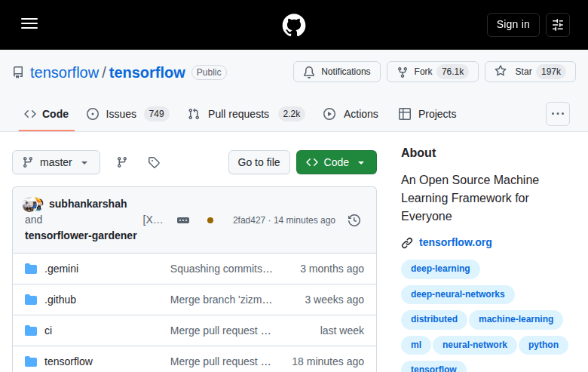Image resolution: width=588 pixels, height=372 pixels.
Task: Switch to the Issues tab
Action: (127, 114)
